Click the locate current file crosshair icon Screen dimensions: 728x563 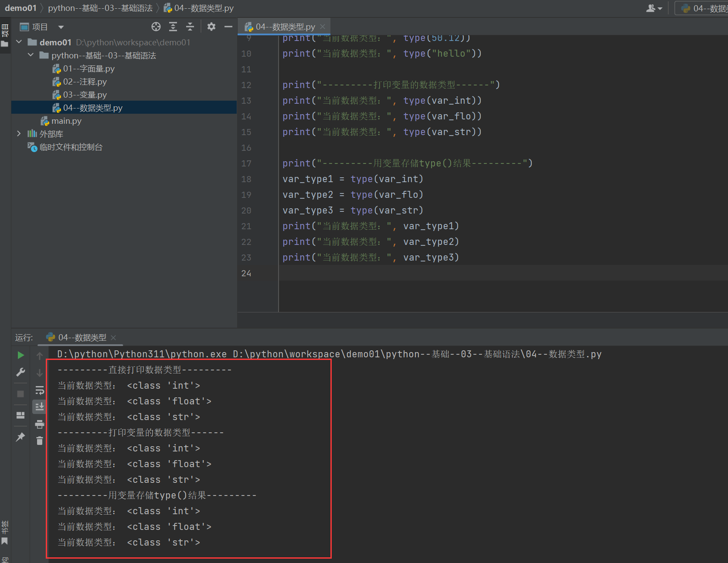click(x=156, y=27)
